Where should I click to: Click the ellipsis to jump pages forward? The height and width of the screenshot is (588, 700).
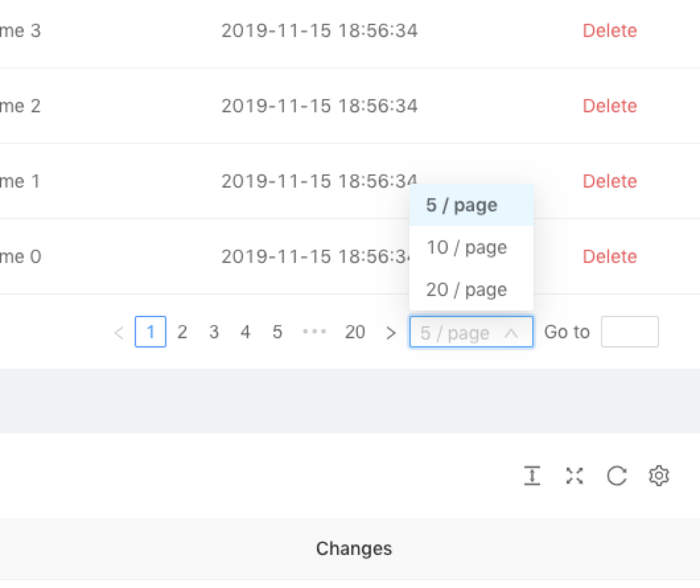[x=314, y=332]
